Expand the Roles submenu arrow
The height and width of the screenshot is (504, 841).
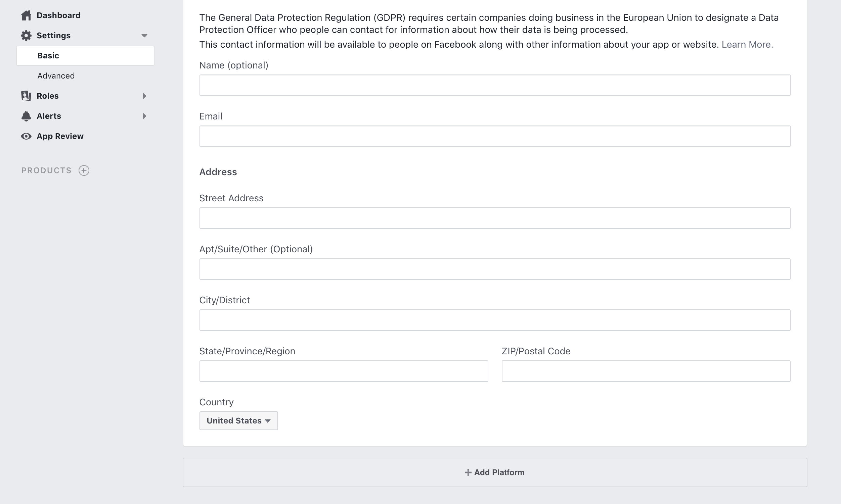(x=144, y=96)
